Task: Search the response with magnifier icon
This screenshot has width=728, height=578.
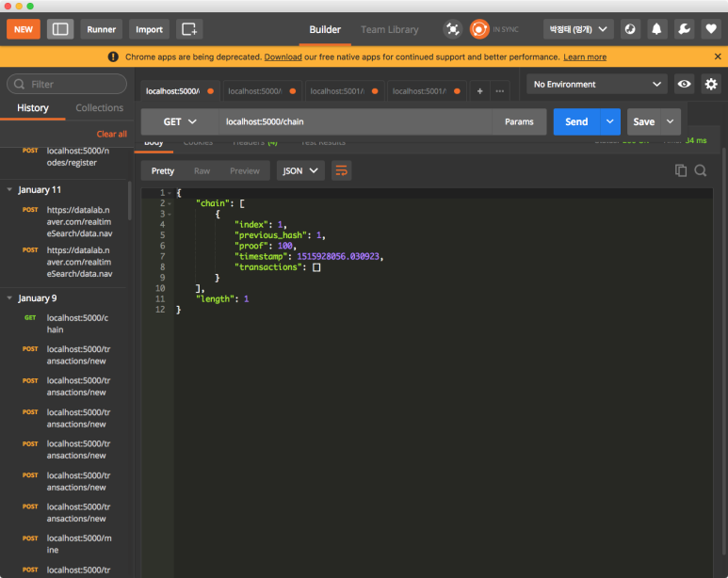Action: click(701, 170)
